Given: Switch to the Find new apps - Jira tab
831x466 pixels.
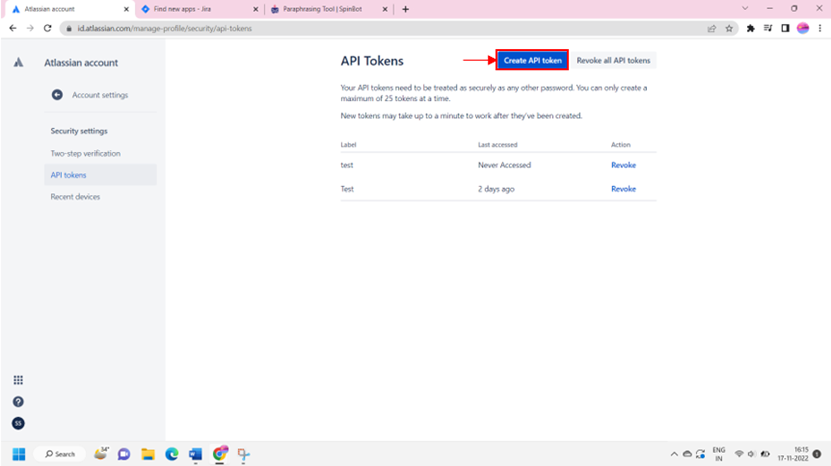Looking at the screenshot, I should coord(199,10).
